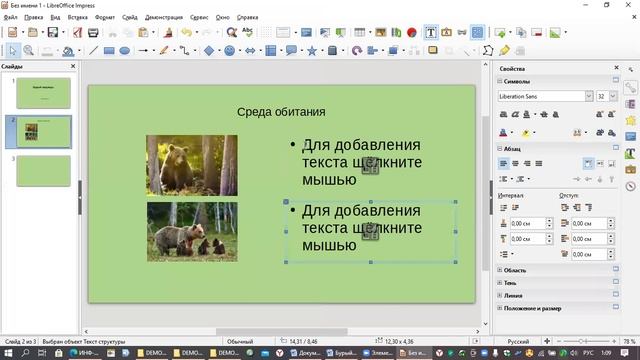The image size is (640, 360).
Task: Choose the Zoom & Pan magnifier tool
Action: point(28,51)
